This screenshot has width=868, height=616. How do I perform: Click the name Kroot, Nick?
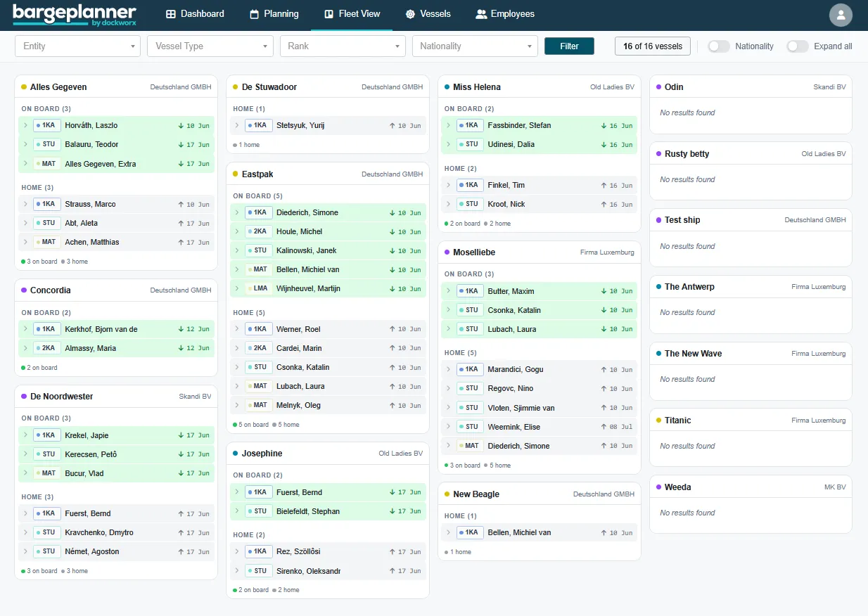506,205
